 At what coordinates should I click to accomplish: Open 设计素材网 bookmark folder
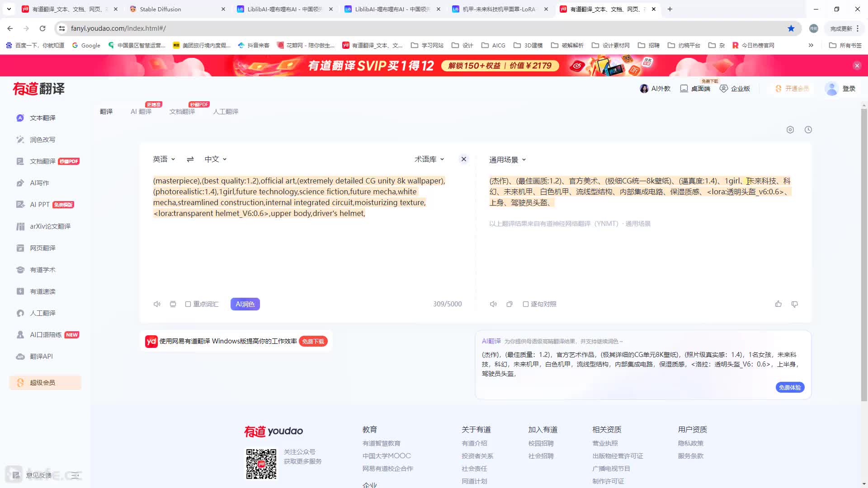pos(611,45)
